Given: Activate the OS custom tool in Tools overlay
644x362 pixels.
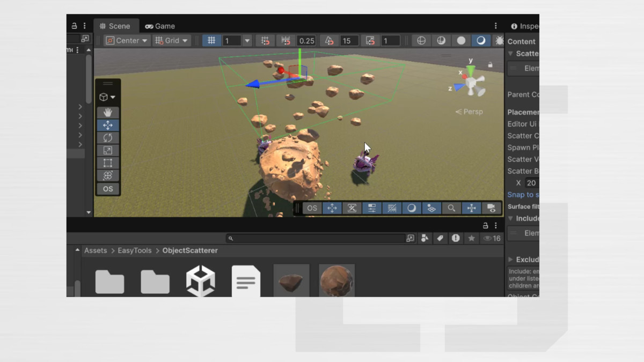Looking at the screenshot, I should (x=108, y=189).
